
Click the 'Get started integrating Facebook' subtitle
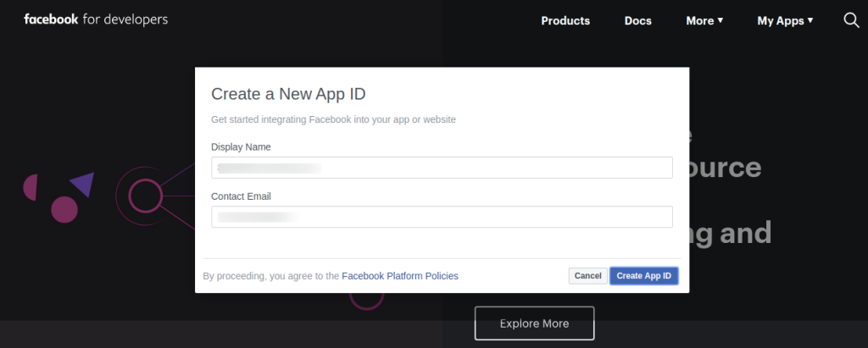(333, 119)
